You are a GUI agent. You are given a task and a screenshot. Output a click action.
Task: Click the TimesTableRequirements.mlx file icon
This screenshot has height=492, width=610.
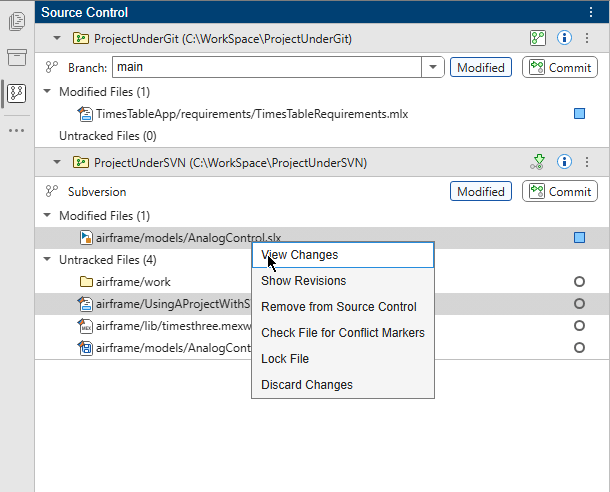[85, 114]
